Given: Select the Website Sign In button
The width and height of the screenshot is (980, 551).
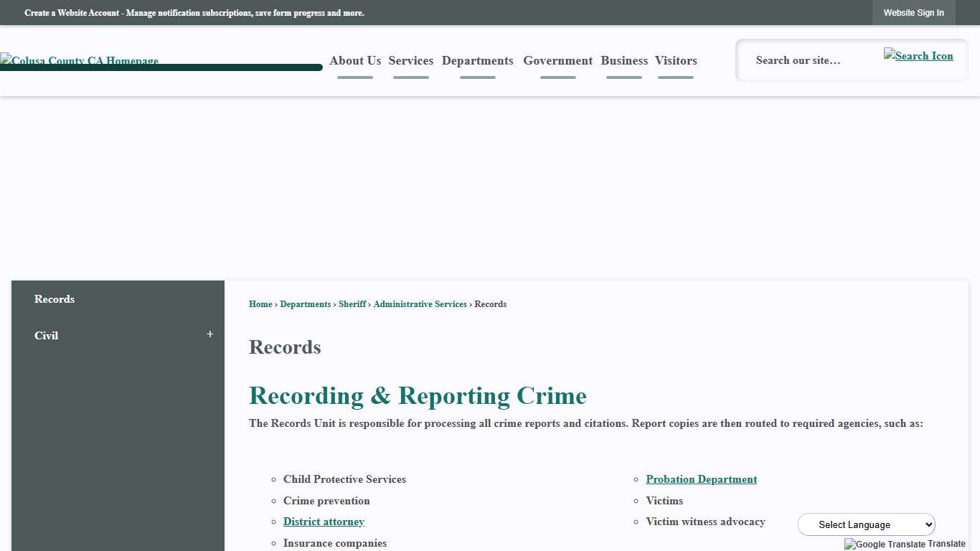Looking at the screenshot, I should coord(913,12).
